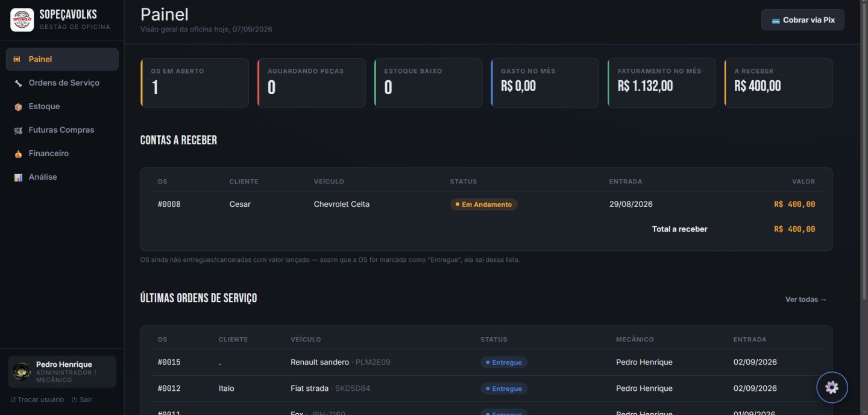Click the Painel sidebar icon
The image size is (868, 415).
tap(17, 59)
